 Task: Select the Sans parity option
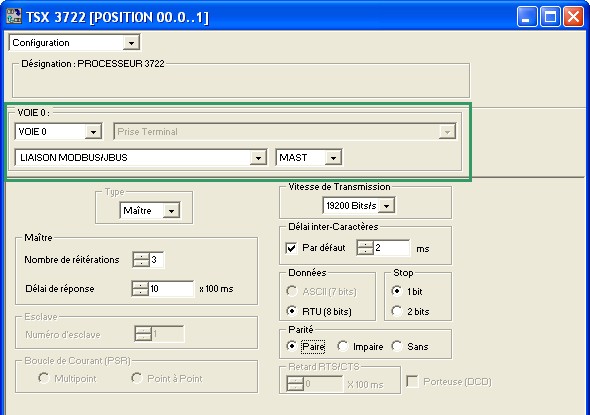point(397,346)
